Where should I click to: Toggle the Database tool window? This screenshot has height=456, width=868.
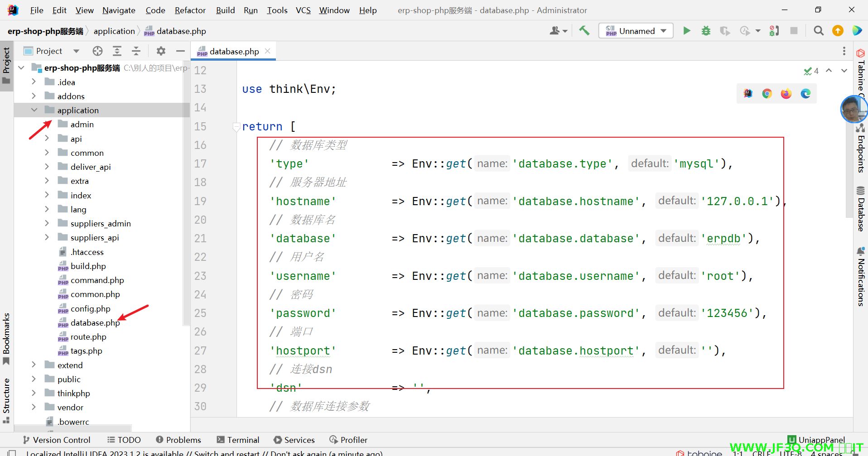[x=861, y=209]
